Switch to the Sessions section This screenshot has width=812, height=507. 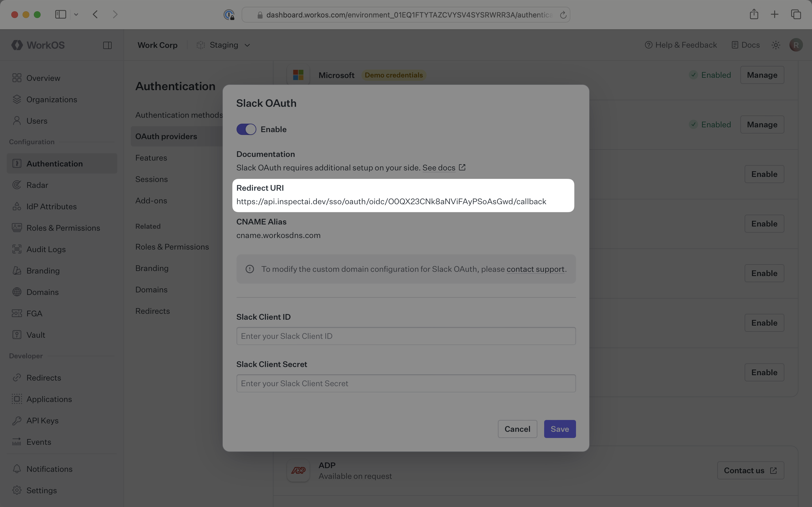[151, 179]
